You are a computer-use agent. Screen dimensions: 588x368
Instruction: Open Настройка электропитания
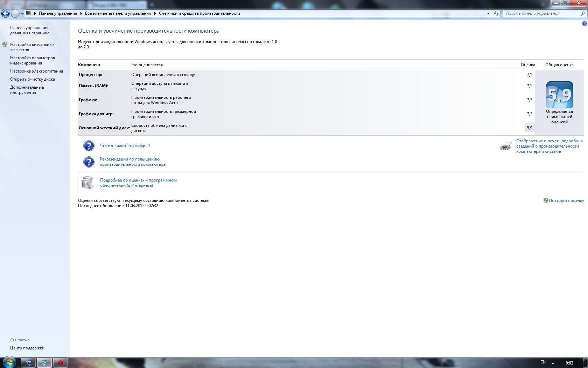pyautogui.click(x=36, y=71)
